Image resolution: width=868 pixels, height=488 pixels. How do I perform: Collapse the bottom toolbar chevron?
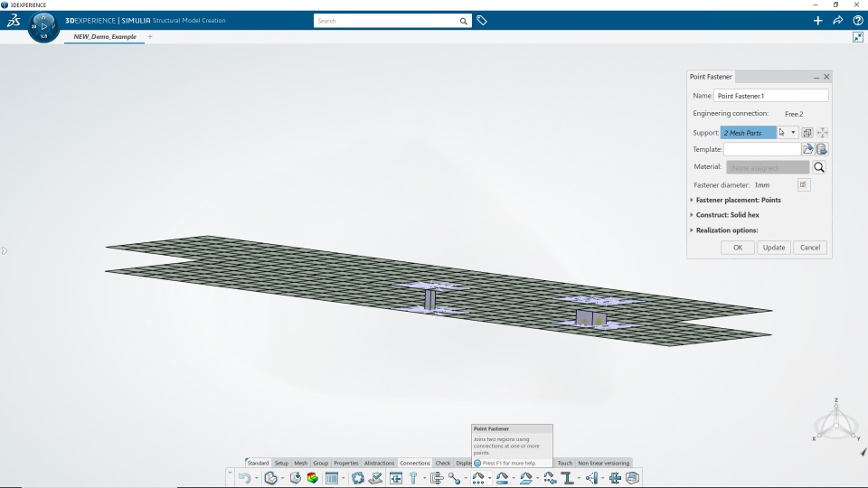click(230, 472)
